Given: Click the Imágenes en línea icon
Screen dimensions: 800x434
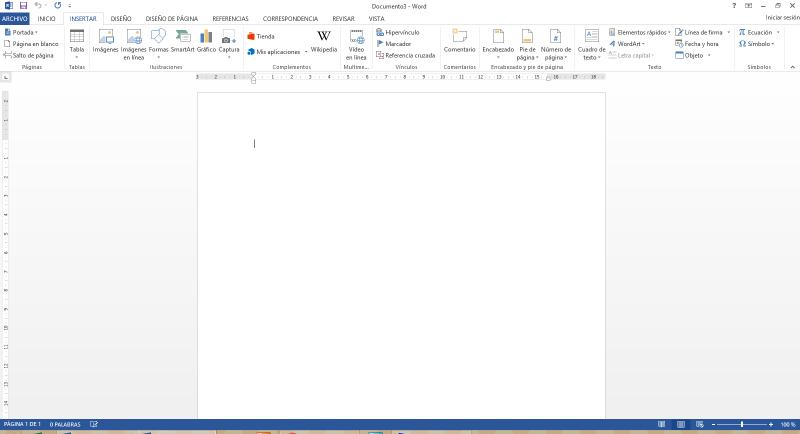Looking at the screenshot, I should [x=133, y=44].
